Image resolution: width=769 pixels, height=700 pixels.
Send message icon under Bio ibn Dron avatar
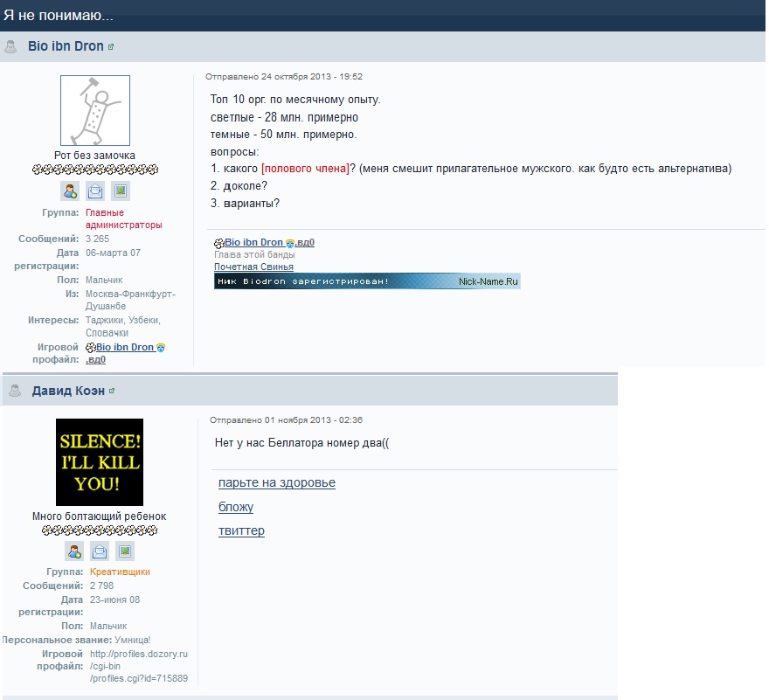[95, 191]
